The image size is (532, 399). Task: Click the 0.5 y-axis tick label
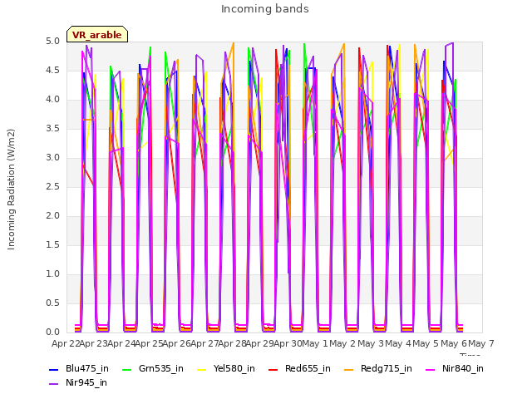(x=52, y=303)
